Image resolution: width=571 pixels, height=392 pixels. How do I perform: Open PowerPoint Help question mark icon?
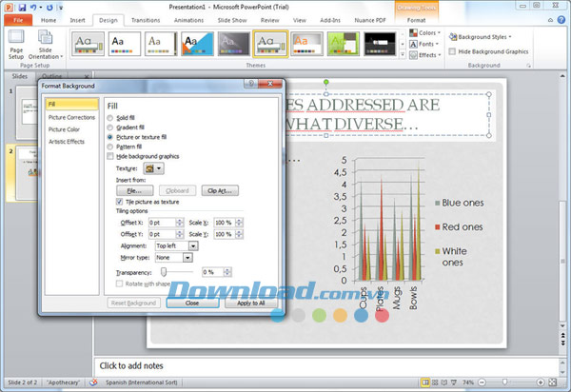pos(561,20)
